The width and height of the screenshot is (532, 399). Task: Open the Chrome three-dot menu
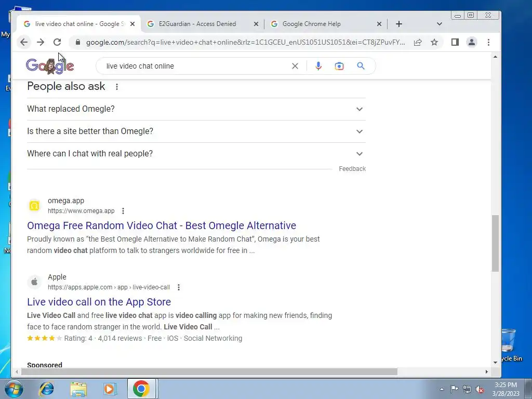[488, 42]
